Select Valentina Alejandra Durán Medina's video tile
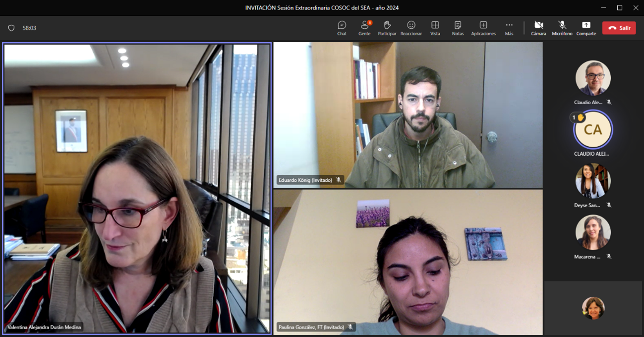 coord(137,188)
